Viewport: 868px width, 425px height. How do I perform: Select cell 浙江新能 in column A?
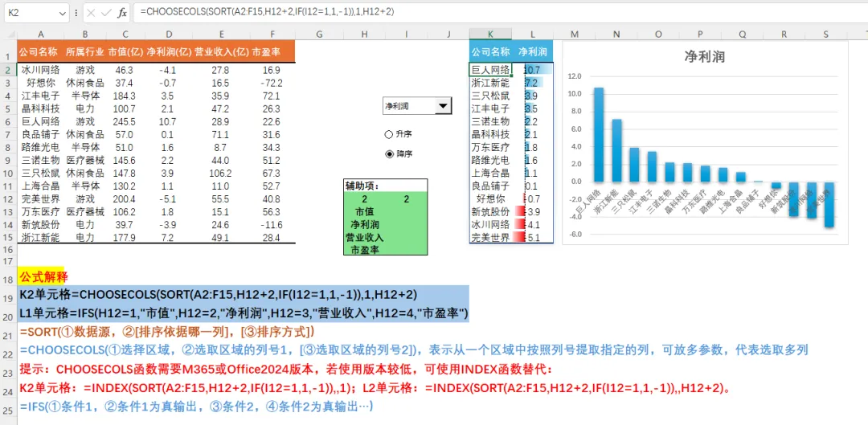(40, 238)
